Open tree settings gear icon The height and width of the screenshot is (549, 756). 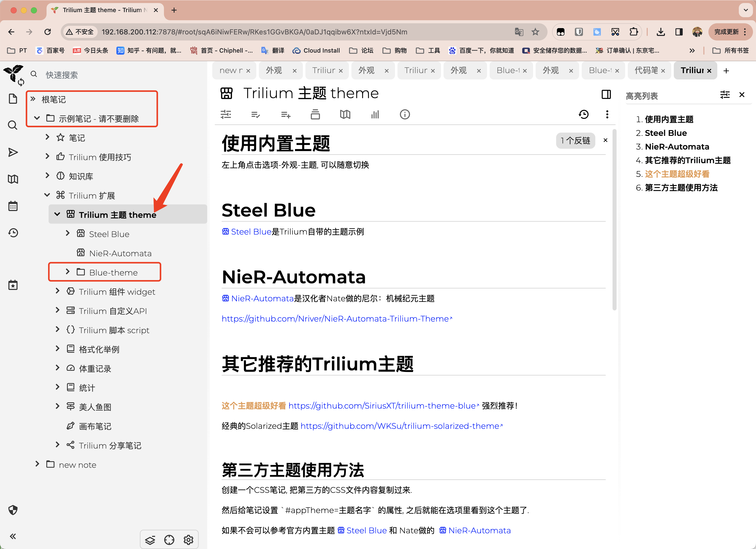point(189,540)
